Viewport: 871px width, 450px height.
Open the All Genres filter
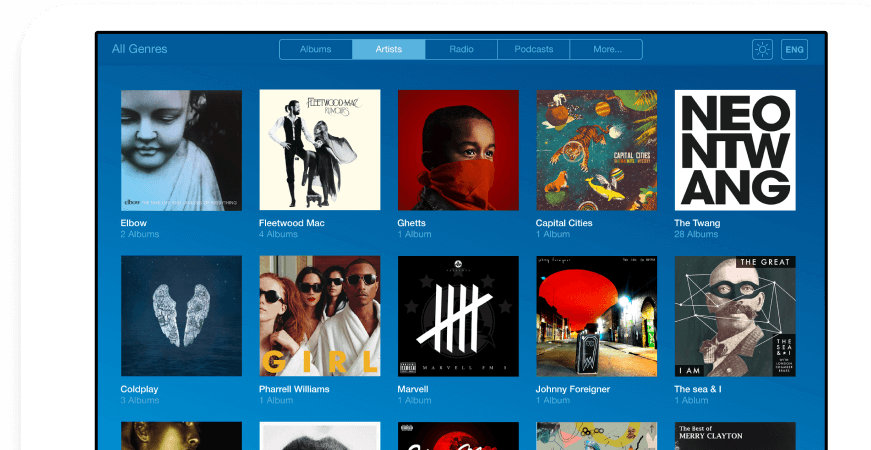pos(139,49)
